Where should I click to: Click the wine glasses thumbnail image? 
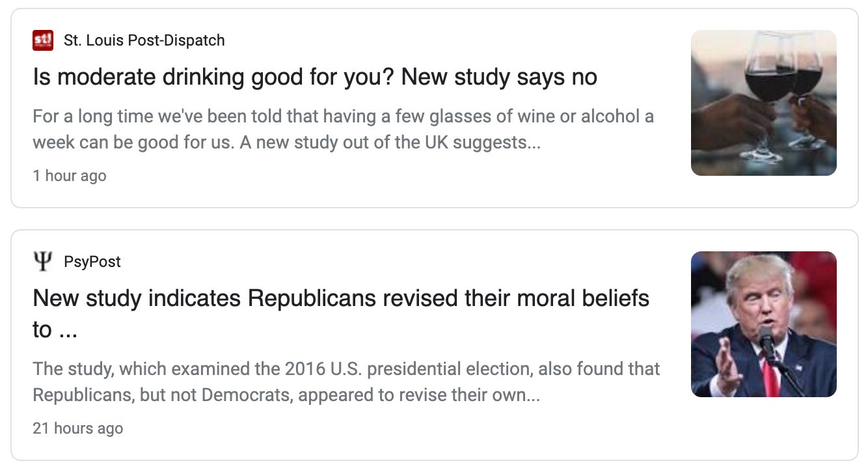coord(763,103)
